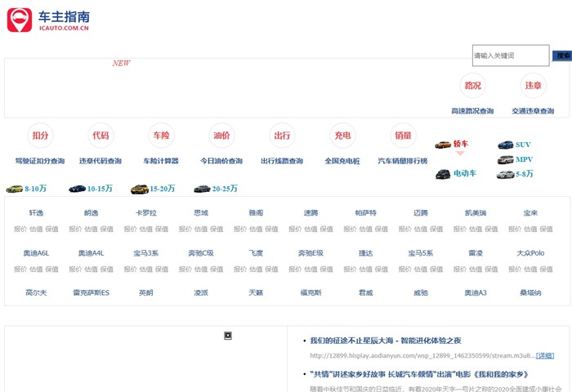Open the 油价 fuel price icon
This screenshot has height=392, width=572.
[221, 136]
